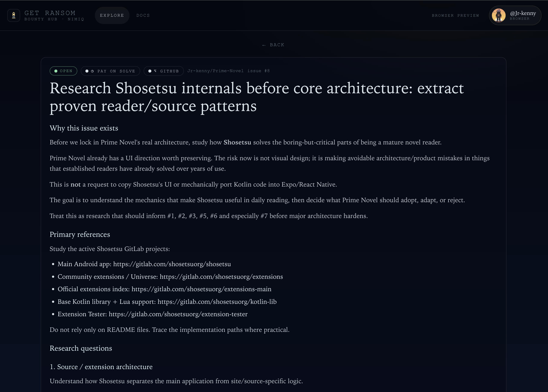The image size is (548, 392).
Task: Click the GitHub branch icon in badge
Action: (x=155, y=71)
